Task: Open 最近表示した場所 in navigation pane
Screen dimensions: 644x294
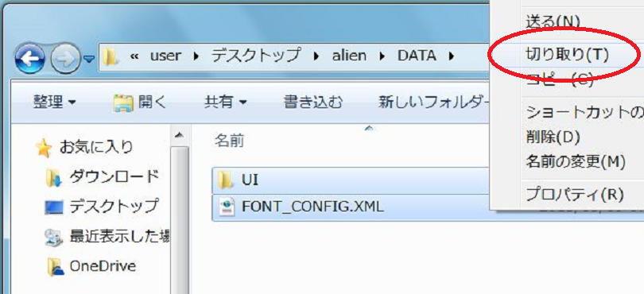Action: (119, 236)
